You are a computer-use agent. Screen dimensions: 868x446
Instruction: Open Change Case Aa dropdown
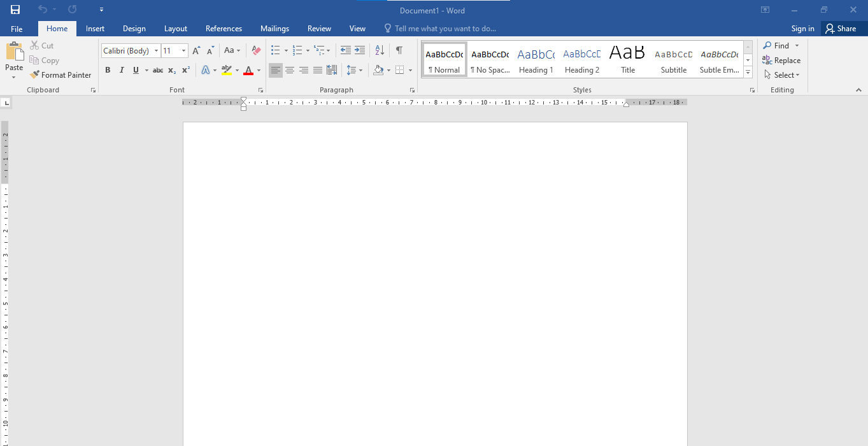[x=232, y=50]
